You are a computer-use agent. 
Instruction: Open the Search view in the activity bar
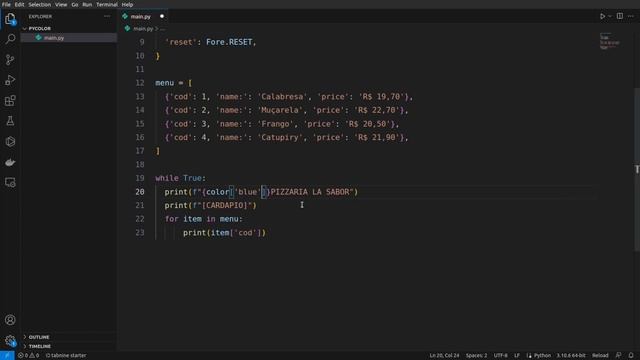click(x=10, y=39)
